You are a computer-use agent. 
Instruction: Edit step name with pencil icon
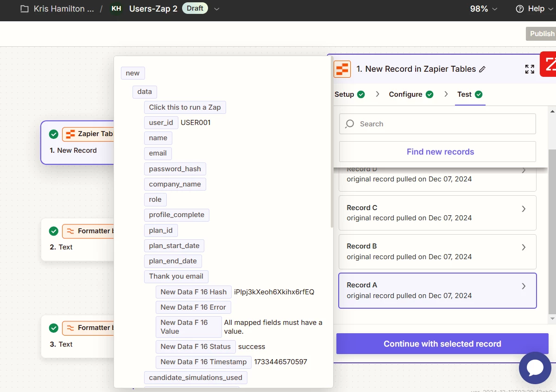click(x=482, y=69)
